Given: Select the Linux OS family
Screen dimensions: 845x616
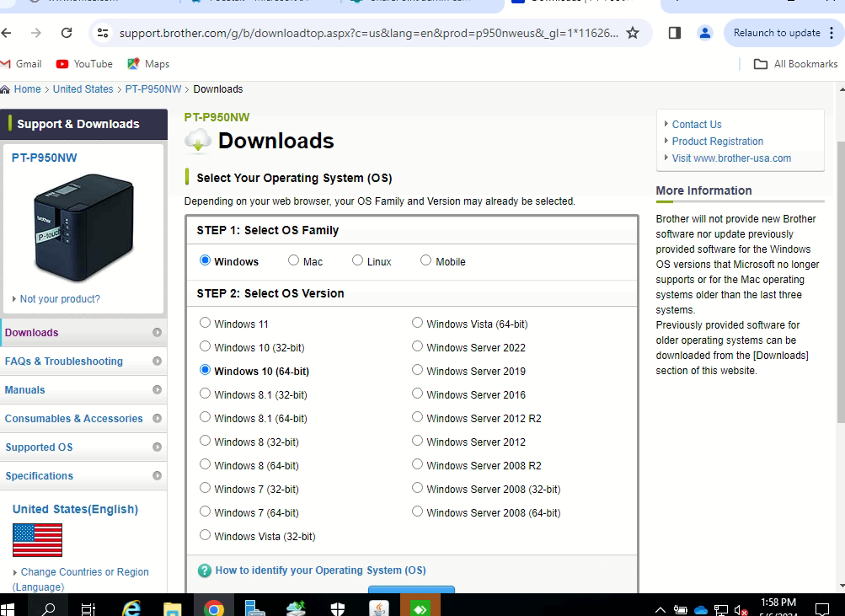Looking at the screenshot, I should point(357,260).
